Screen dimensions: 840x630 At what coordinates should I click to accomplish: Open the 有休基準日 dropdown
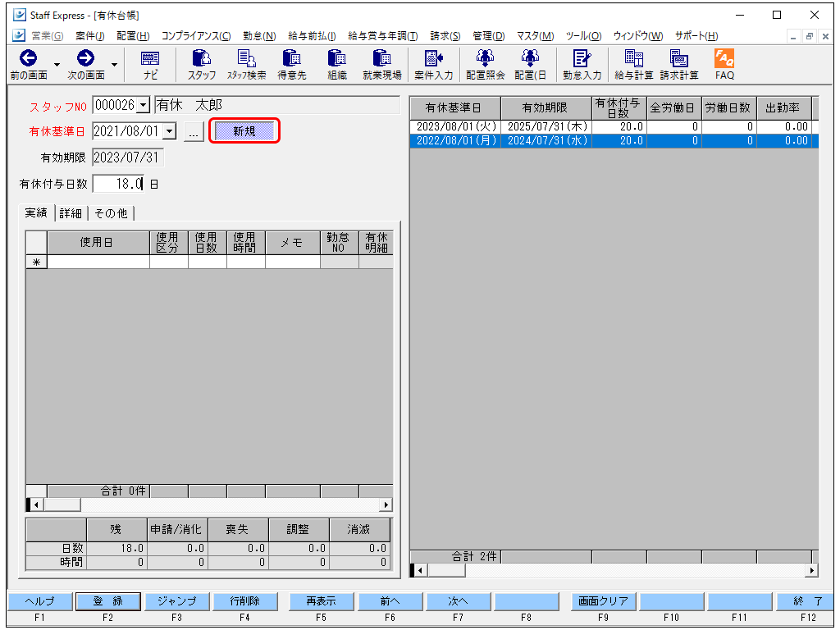pos(169,131)
